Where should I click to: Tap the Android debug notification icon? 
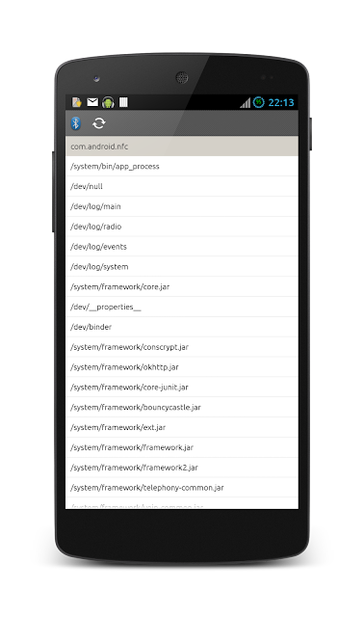click(x=108, y=103)
